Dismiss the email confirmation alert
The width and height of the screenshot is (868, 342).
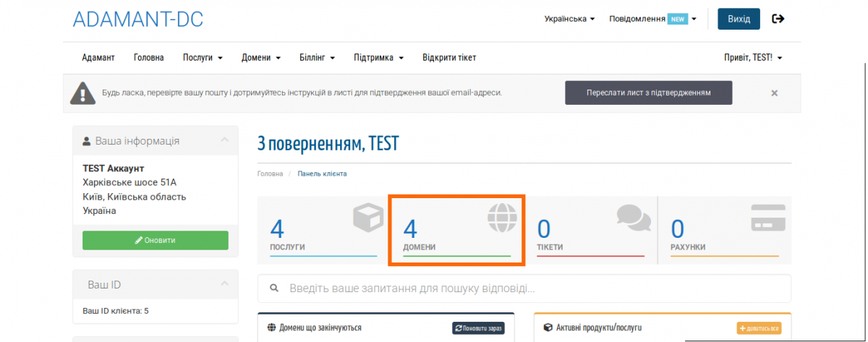point(774,93)
